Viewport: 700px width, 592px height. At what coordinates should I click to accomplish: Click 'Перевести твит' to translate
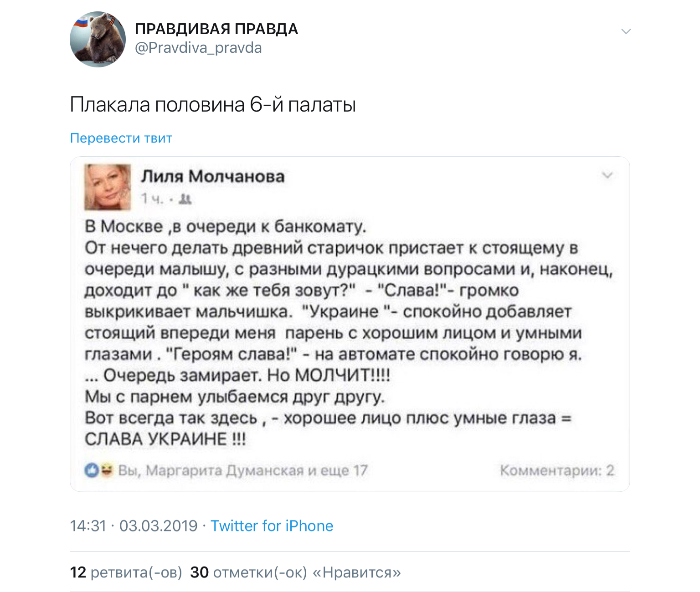(121, 138)
